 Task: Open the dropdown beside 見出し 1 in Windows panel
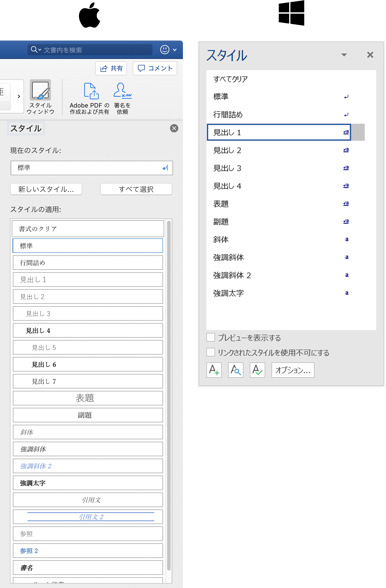pos(358,132)
